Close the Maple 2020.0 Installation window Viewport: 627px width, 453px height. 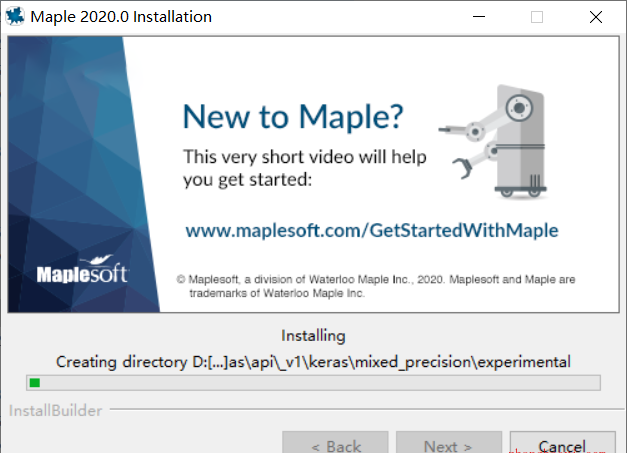pos(595,17)
